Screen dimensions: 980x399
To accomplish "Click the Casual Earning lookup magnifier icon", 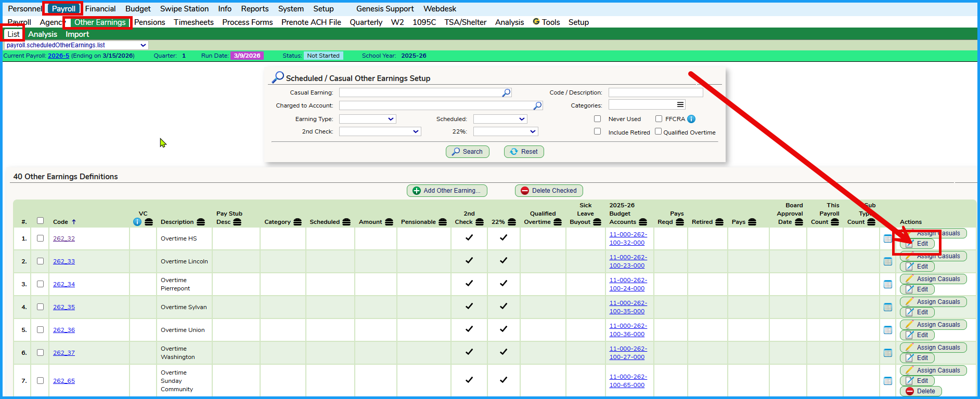I will coord(506,92).
